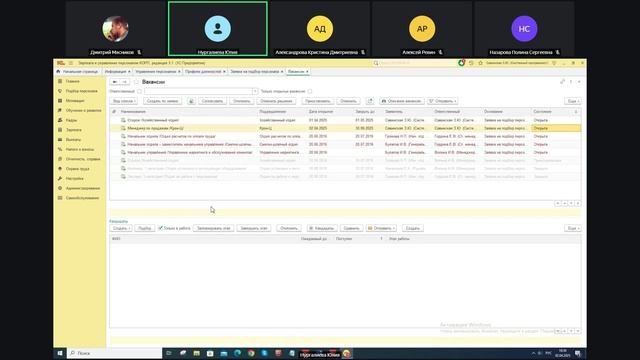Open the Охрана труда sidebar section
Image resolution: width=640 pixels, height=360 pixels.
pos(77,169)
